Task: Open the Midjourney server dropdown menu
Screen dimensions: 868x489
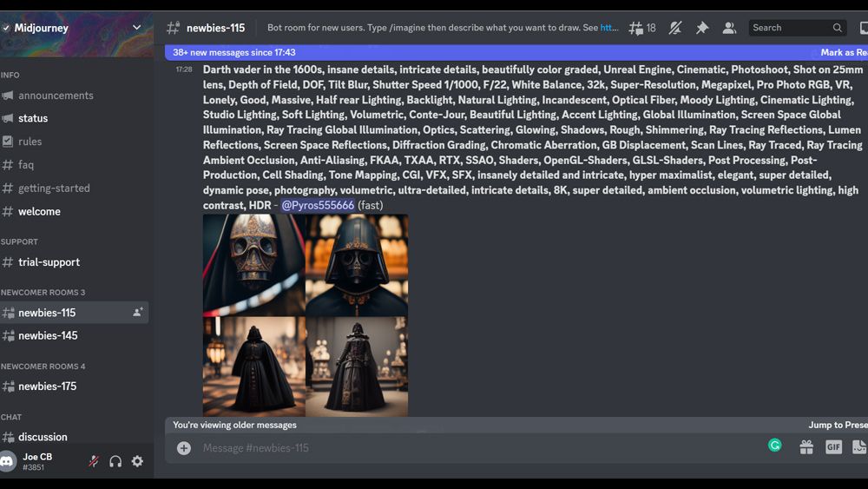Action: click(136, 28)
